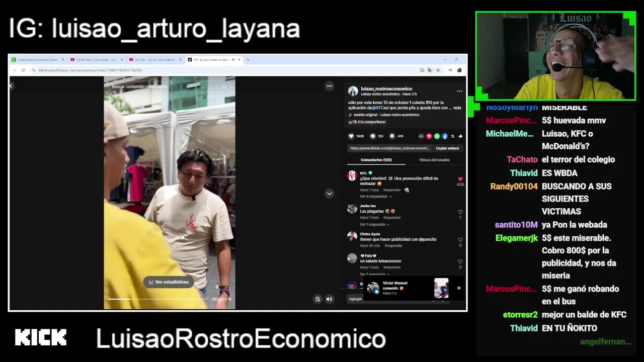Image resolution: width=644 pixels, height=362 pixels.
Task: Close the video viewer with X
Action: tap(11, 86)
